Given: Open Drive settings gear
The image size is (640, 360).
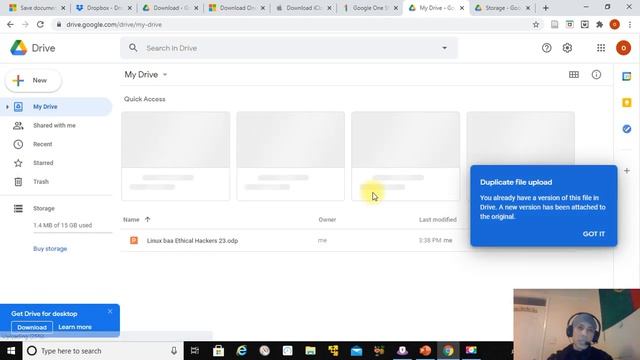Looking at the screenshot, I should click(x=567, y=48).
